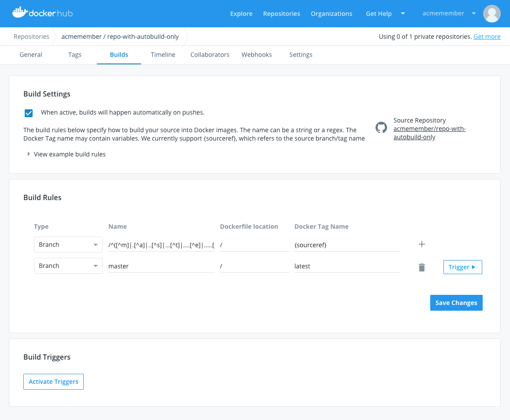Switch to the Webhooks tab

[x=257, y=55]
